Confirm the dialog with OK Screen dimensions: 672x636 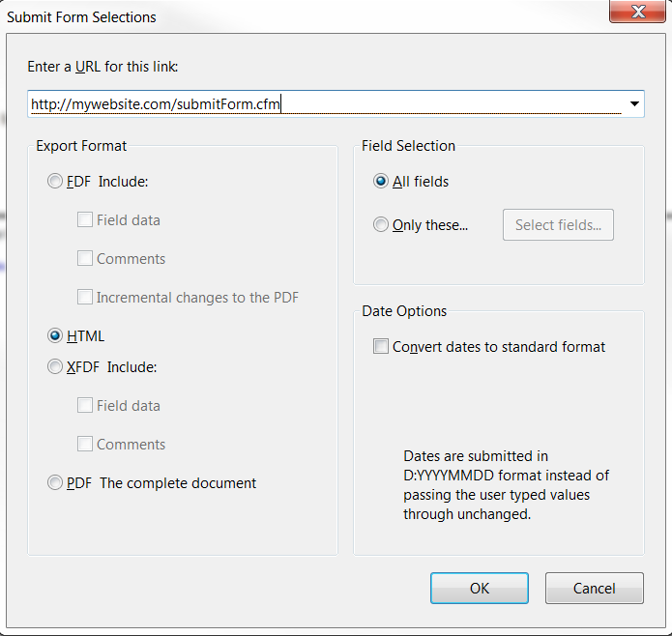(x=480, y=588)
